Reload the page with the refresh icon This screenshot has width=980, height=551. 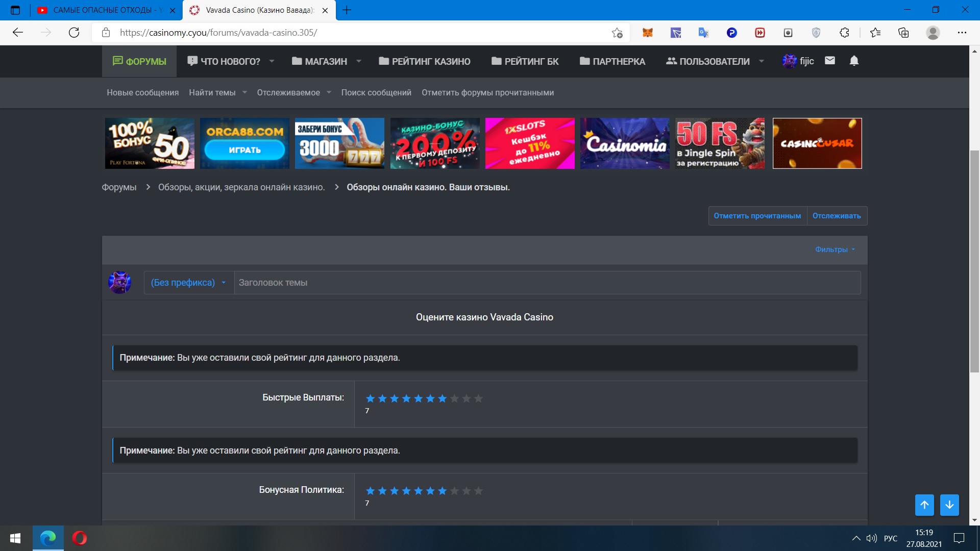pos(74,33)
